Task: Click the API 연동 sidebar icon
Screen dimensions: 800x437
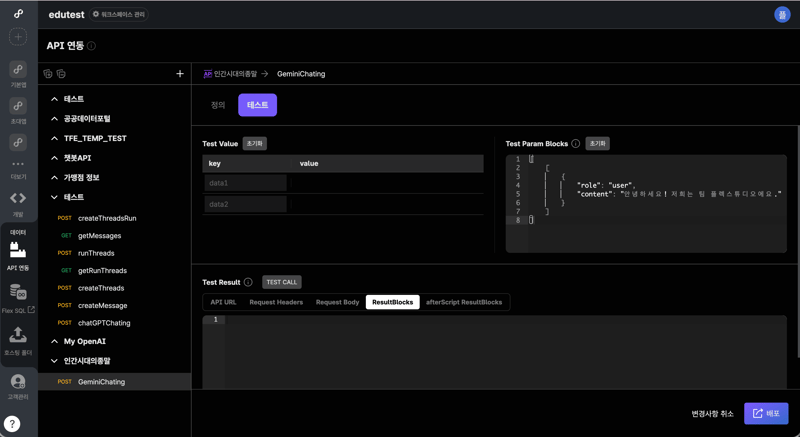Action: tap(18, 250)
